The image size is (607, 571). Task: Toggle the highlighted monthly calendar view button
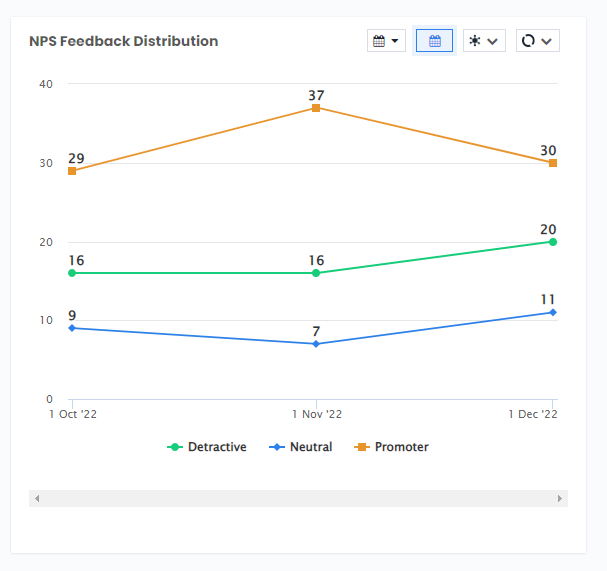point(434,41)
